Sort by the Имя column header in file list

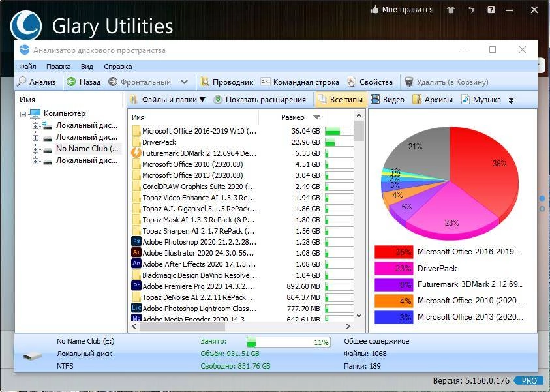pyautogui.click(x=138, y=117)
